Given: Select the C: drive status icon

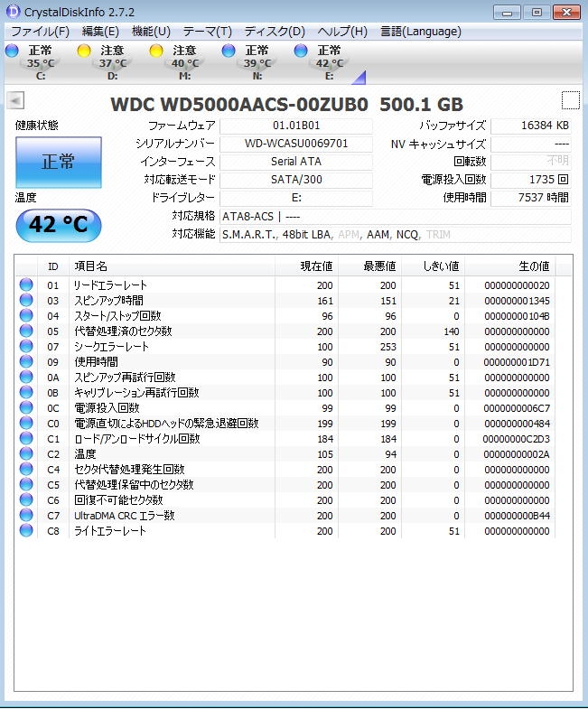Looking at the screenshot, I should tap(13, 51).
